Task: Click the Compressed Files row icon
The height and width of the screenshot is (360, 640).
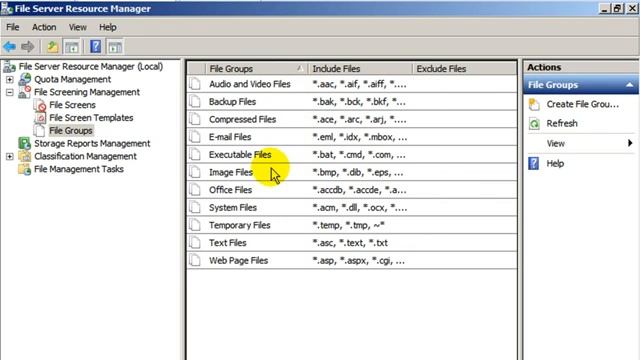Action: pos(196,119)
